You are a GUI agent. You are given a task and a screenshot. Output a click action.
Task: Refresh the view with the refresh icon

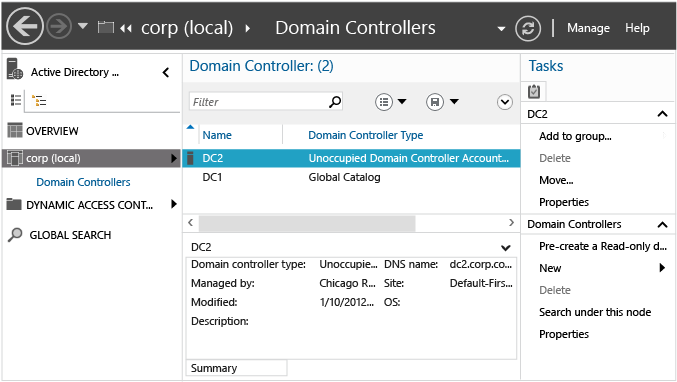point(528,28)
